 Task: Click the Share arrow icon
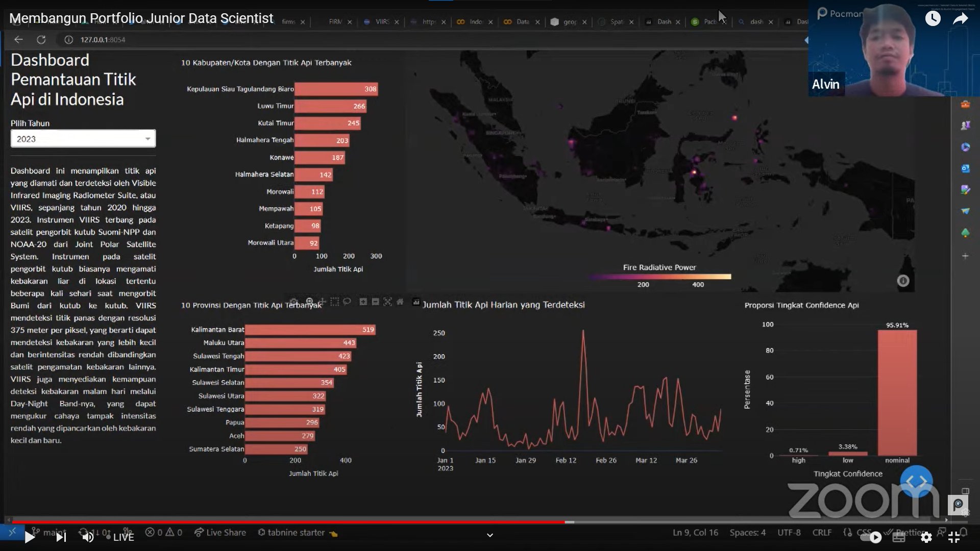point(960,18)
